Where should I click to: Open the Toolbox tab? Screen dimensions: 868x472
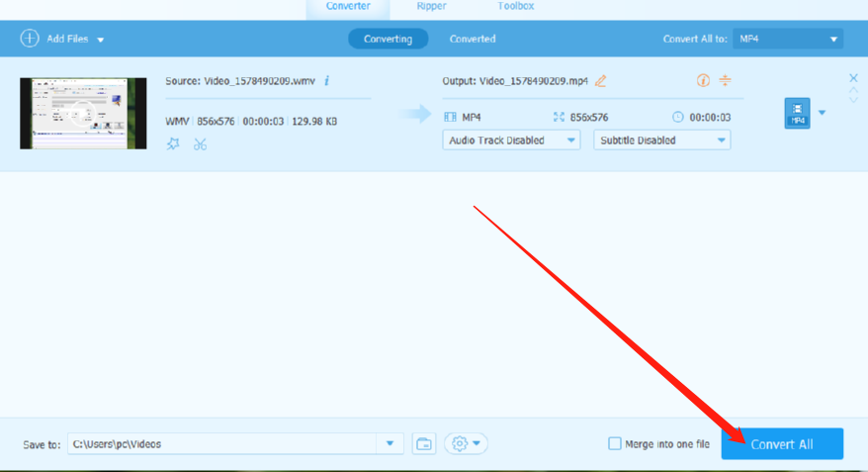515,6
